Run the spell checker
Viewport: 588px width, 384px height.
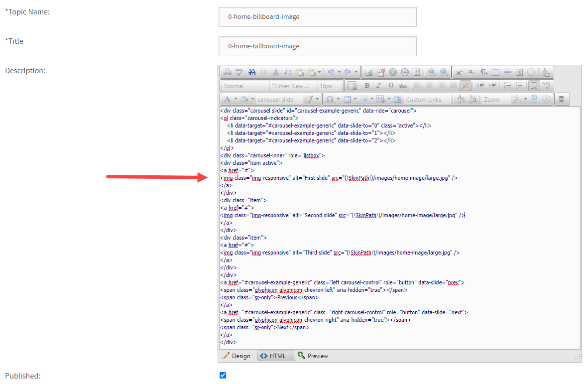click(239, 72)
